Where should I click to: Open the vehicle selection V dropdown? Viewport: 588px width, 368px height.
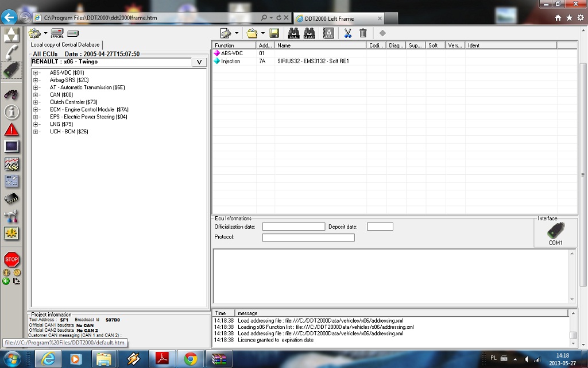click(199, 62)
